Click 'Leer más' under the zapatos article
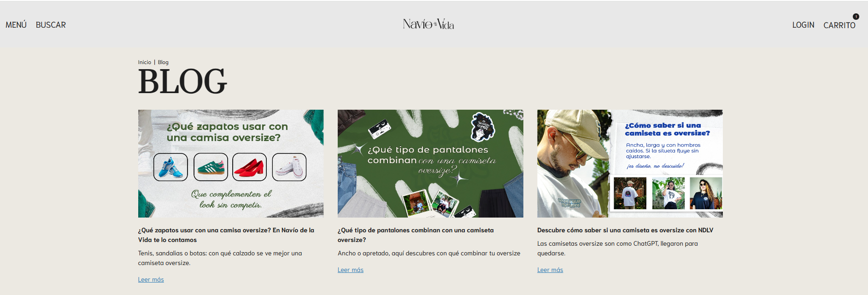Image resolution: width=868 pixels, height=295 pixels. [x=151, y=279]
